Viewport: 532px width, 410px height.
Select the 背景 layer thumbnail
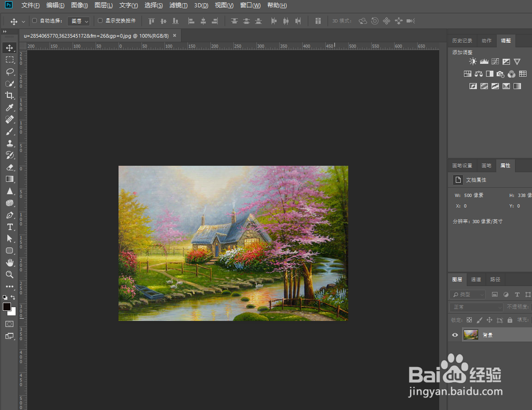click(470, 335)
